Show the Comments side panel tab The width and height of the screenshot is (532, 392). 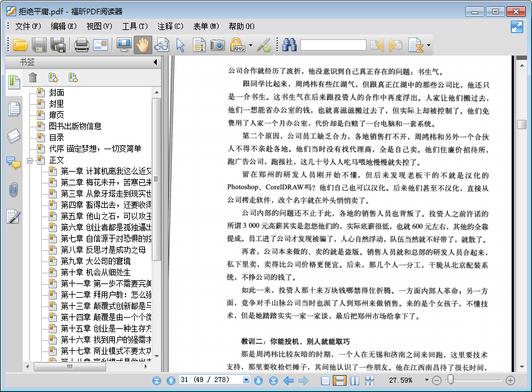pyautogui.click(x=14, y=163)
